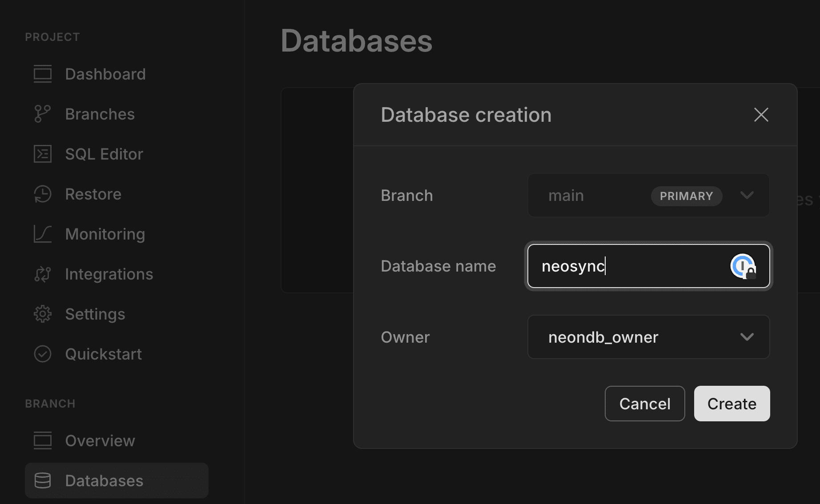Click the chevron next to PRIMARY badge

pyautogui.click(x=747, y=196)
